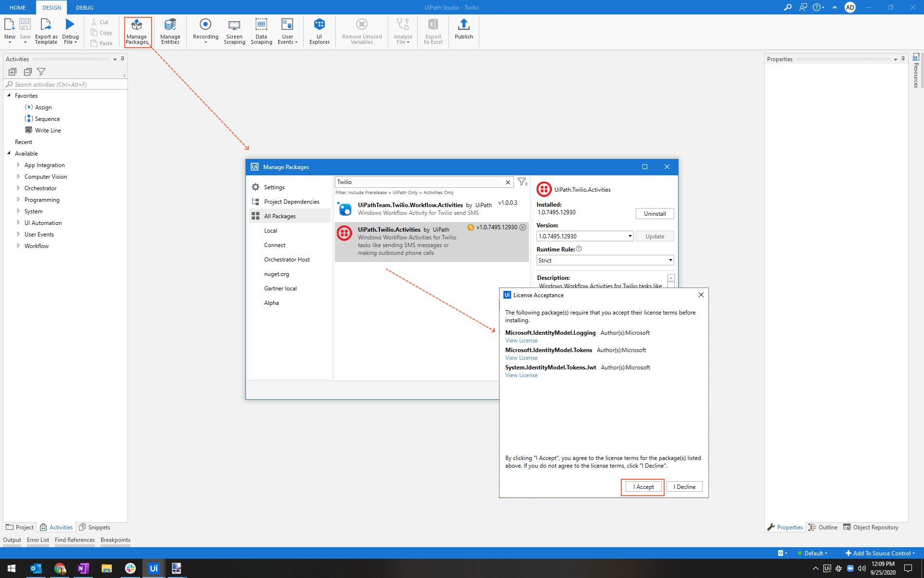Open UiPath from the Windows taskbar
The width and height of the screenshot is (924, 578).
pyautogui.click(x=154, y=568)
